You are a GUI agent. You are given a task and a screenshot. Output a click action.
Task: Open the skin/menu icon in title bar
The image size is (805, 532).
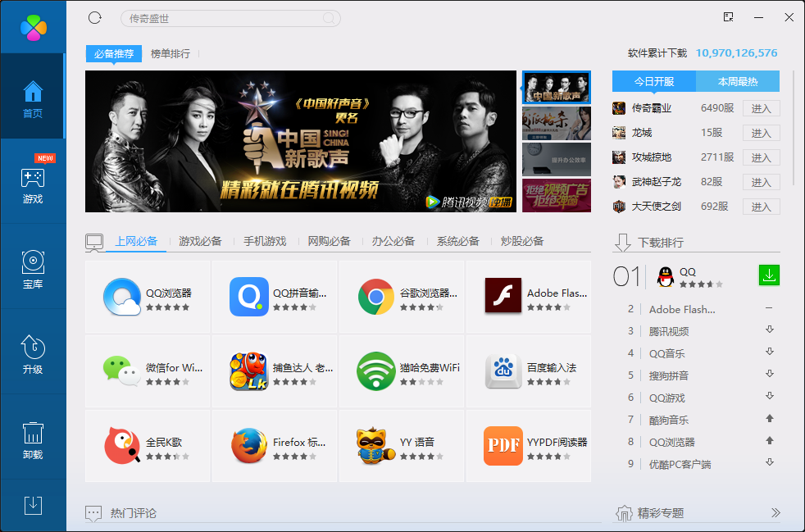728,17
